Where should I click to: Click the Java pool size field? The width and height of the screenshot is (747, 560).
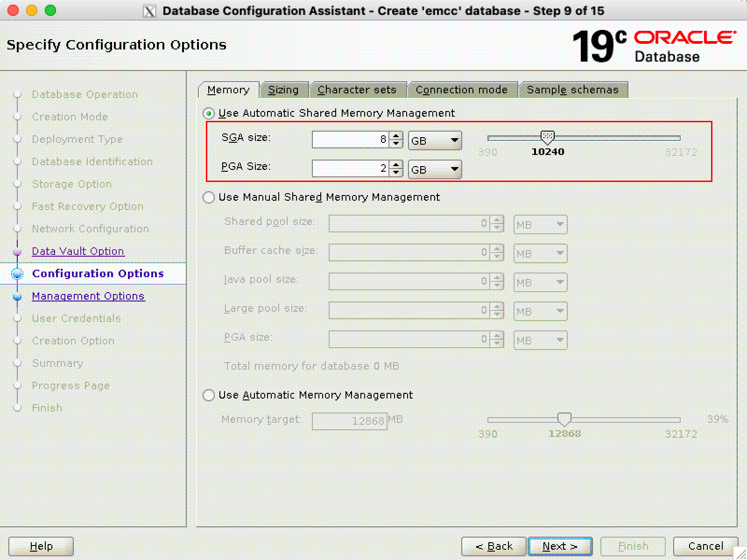point(409,281)
